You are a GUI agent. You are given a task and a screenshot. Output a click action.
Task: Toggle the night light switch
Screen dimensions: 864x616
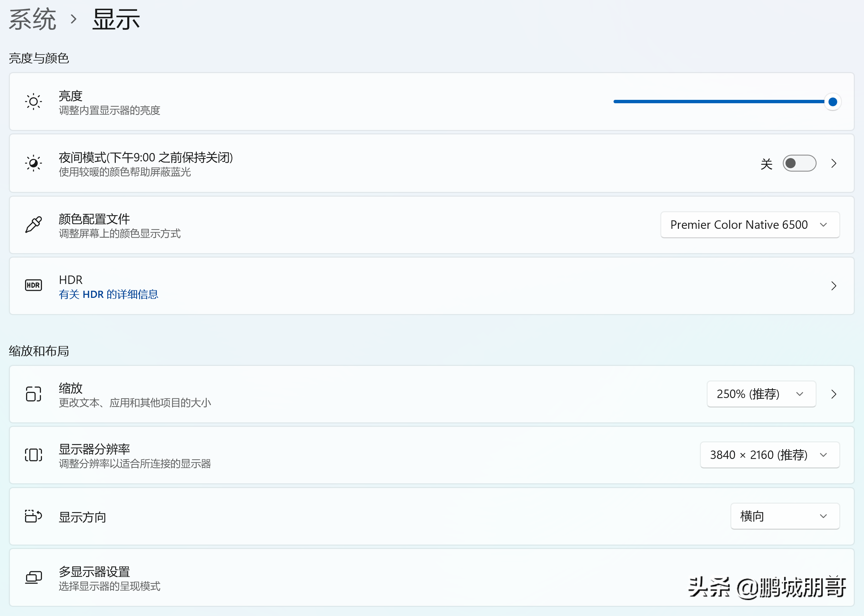[799, 163]
